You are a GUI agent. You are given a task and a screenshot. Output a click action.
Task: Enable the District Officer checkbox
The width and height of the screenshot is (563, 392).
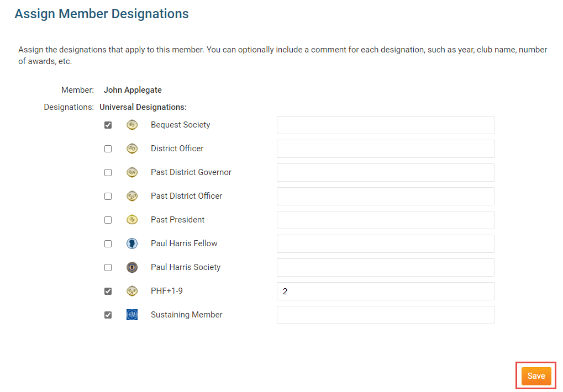108,149
